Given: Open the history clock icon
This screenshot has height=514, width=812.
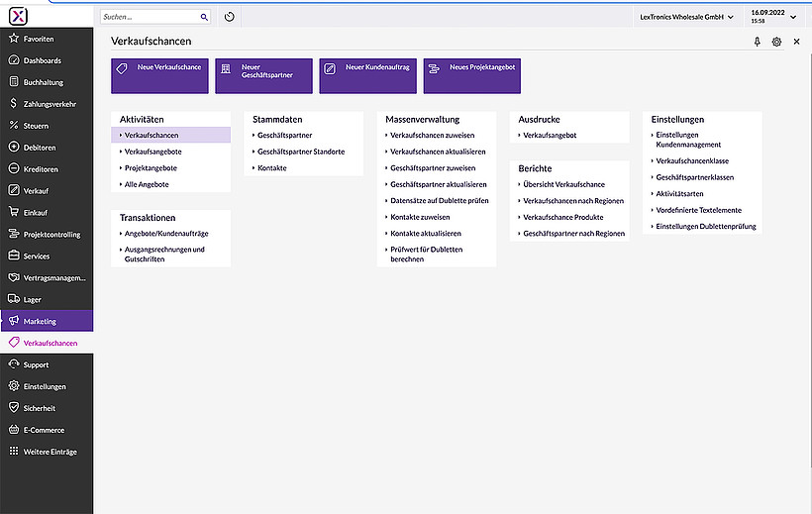Looking at the screenshot, I should pos(230,17).
